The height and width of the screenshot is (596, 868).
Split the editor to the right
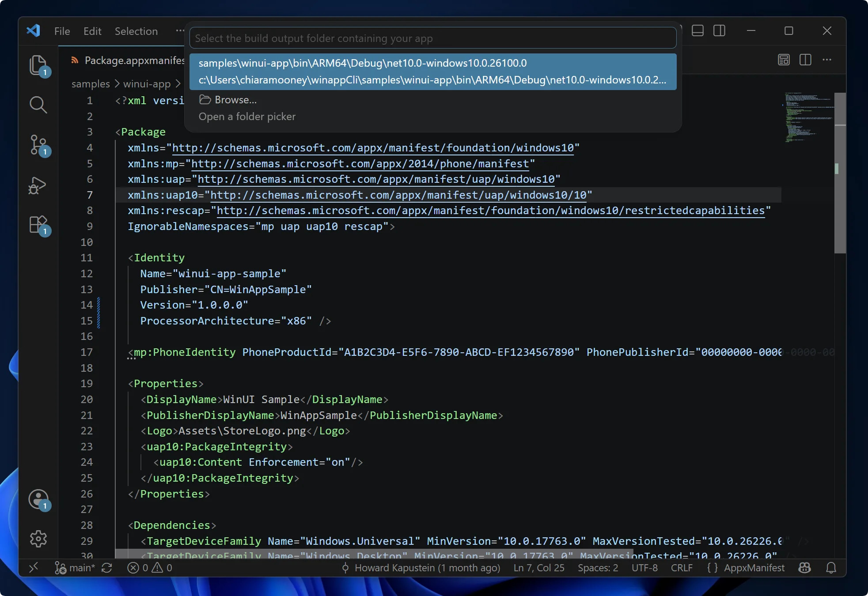(x=805, y=60)
